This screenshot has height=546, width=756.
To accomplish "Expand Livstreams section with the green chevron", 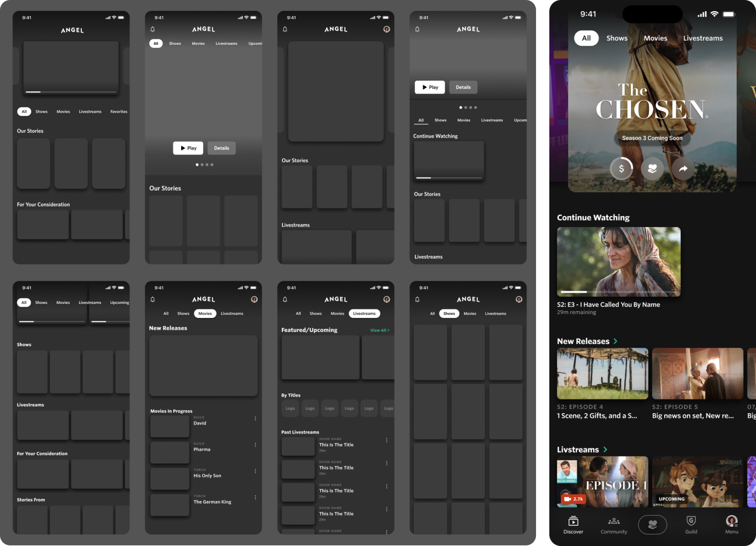I will click(x=605, y=450).
